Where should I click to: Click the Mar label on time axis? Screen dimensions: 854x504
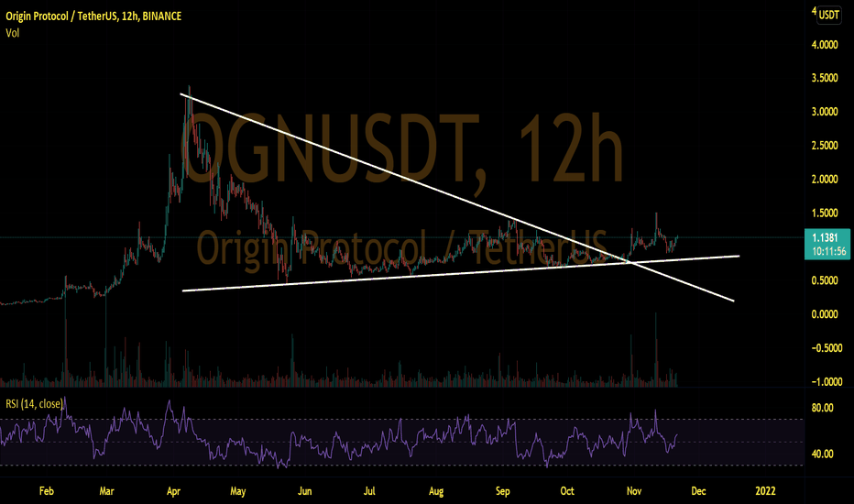coord(106,491)
